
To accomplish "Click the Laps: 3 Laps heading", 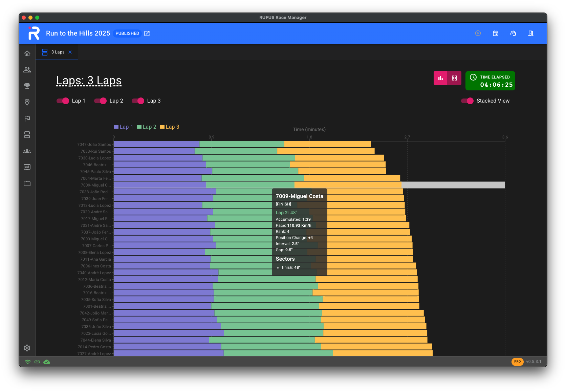I will [89, 81].
